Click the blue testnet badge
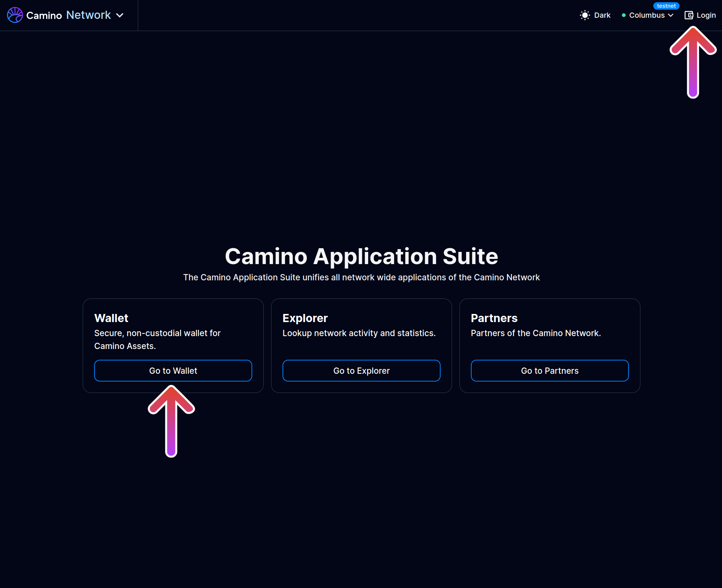This screenshot has width=722, height=588. click(x=666, y=6)
